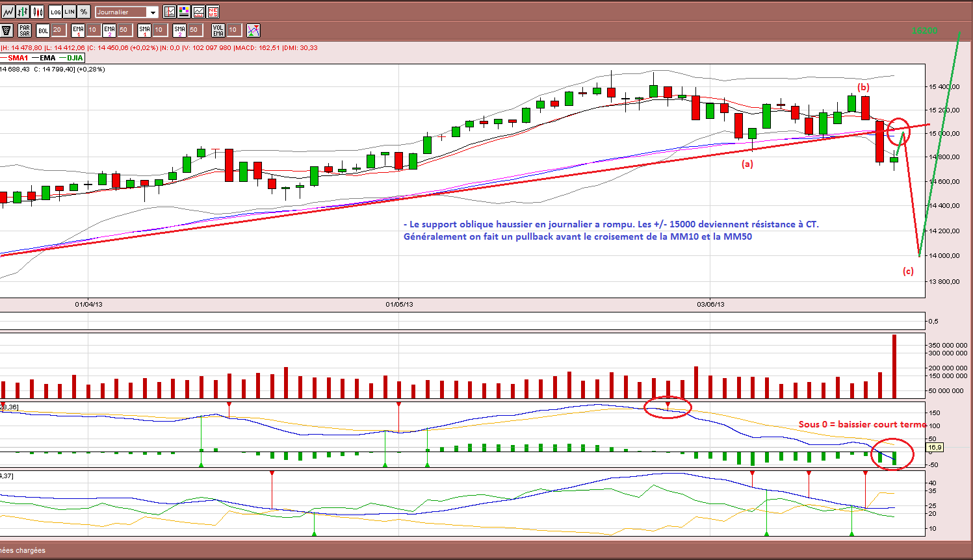
Task: Click the chart icon with red vertical line
Action: pos(170,12)
